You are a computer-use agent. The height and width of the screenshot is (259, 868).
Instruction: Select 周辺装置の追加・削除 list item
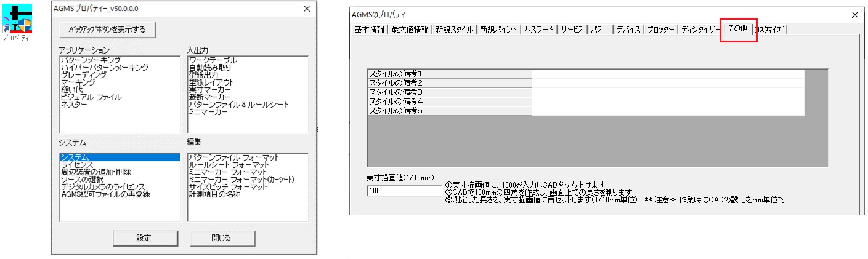click(95, 172)
